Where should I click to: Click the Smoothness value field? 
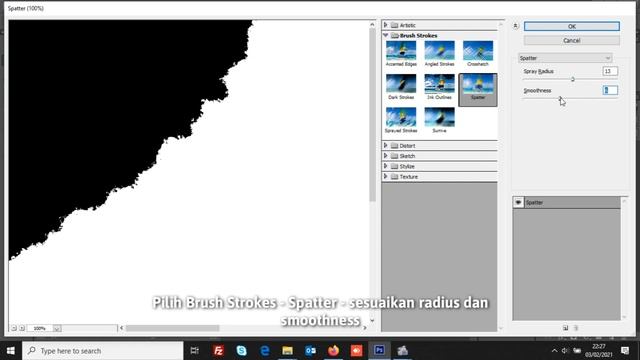(610, 90)
